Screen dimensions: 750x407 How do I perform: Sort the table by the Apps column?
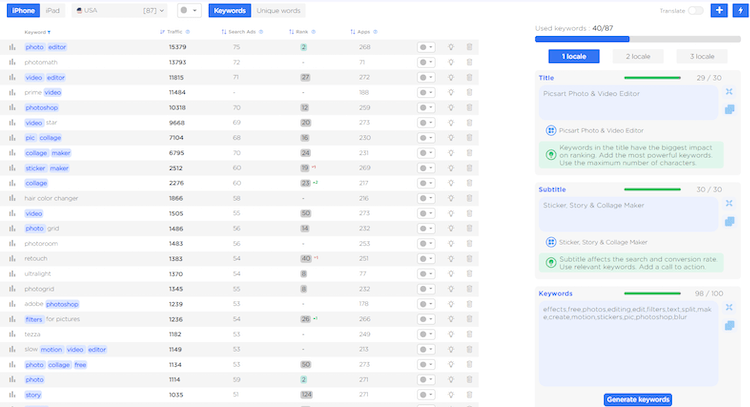tap(364, 32)
